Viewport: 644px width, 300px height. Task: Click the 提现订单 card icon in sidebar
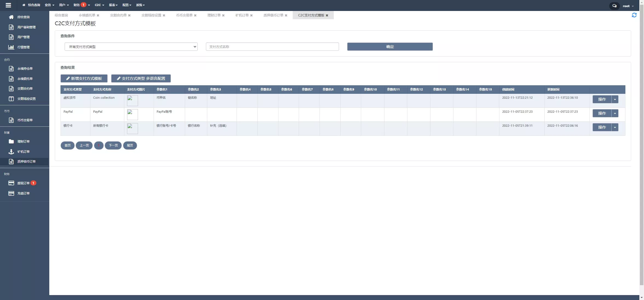coord(11,183)
